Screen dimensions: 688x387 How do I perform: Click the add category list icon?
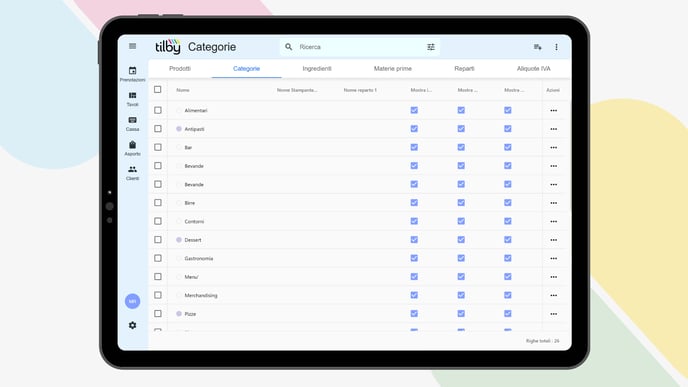tap(538, 47)
